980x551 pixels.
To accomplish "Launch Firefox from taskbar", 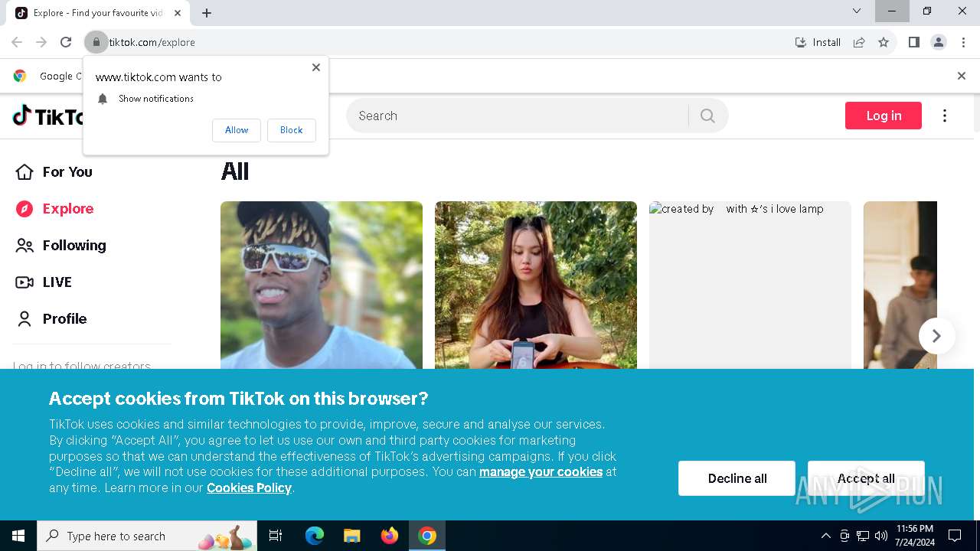I will [x=390, y=536].
